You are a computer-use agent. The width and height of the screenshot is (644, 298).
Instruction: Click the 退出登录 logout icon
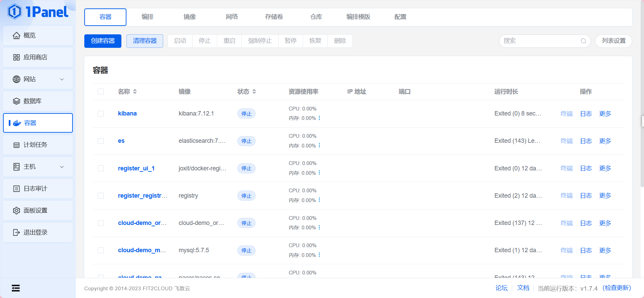click(16, 232)
